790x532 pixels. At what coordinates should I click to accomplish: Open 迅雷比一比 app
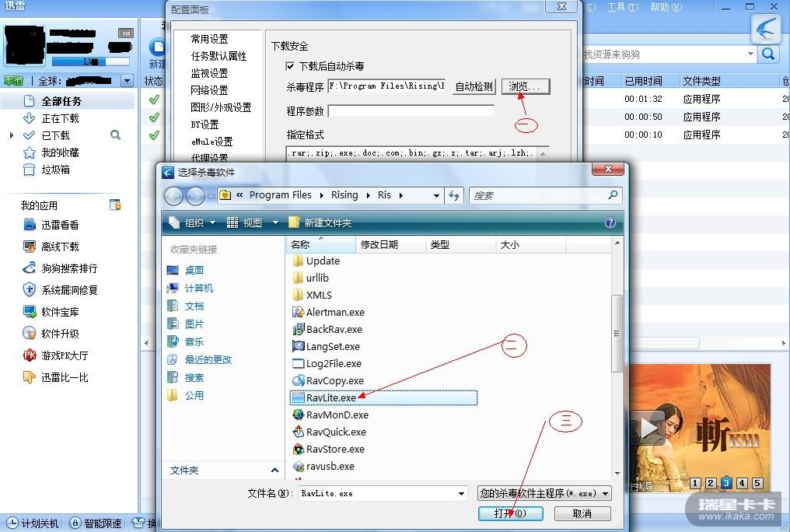pyautogui.click(x=55, y=376)
